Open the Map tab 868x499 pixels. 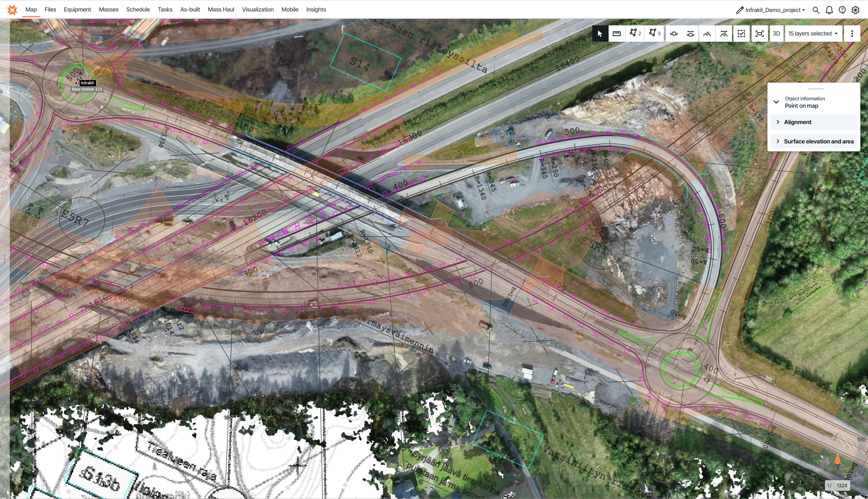click(31, 10)
